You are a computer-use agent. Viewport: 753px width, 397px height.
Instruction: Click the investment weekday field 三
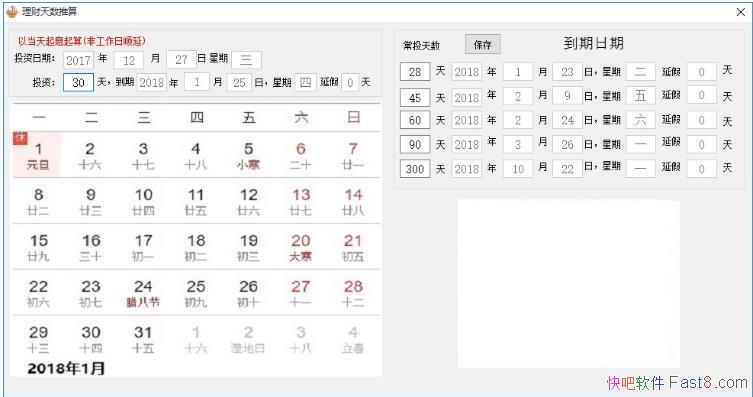coord(246,60)
